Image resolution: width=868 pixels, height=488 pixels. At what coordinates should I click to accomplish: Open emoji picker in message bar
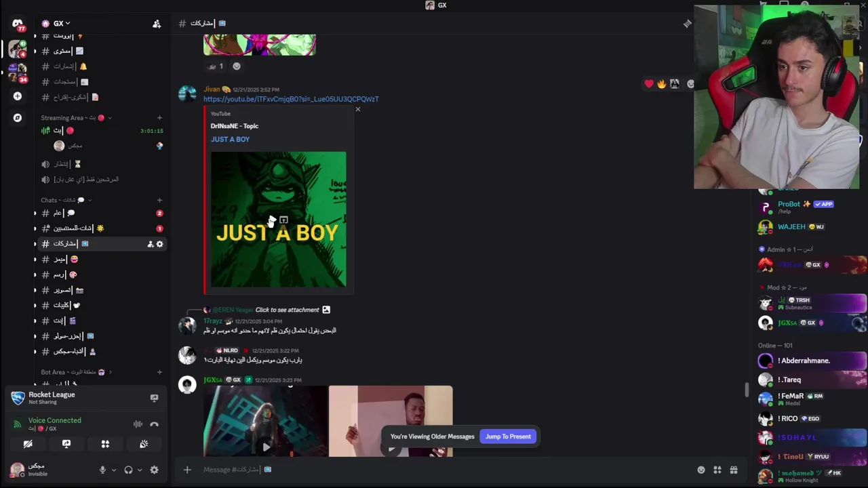pos(701,470)
